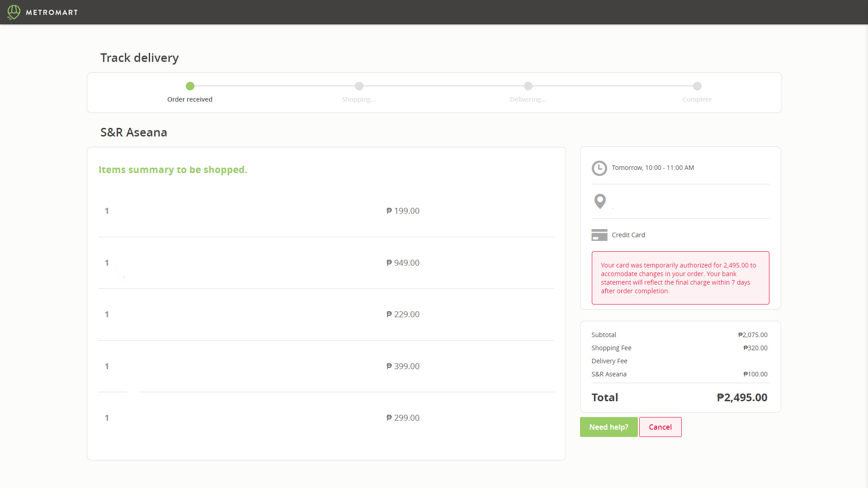Open the Need help? button
The height and width of the screenshot is (488, 868).
click(609, 427)
